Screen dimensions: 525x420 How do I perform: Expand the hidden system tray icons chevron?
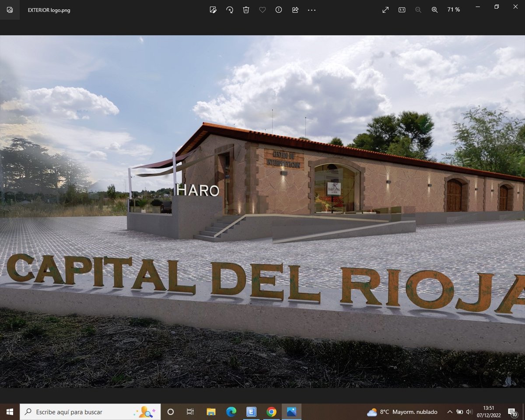449,412
